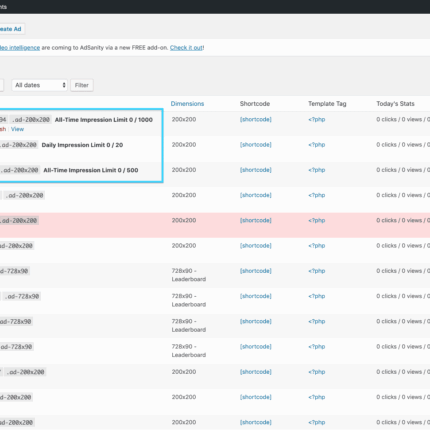This screenshot has width=430, height=430.
Task: Click 200x200 in Daily Impression Limit row
Action: 184,145
